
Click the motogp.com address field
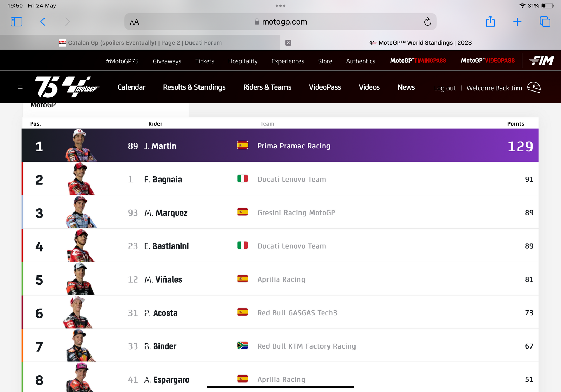tap(280, 22)
